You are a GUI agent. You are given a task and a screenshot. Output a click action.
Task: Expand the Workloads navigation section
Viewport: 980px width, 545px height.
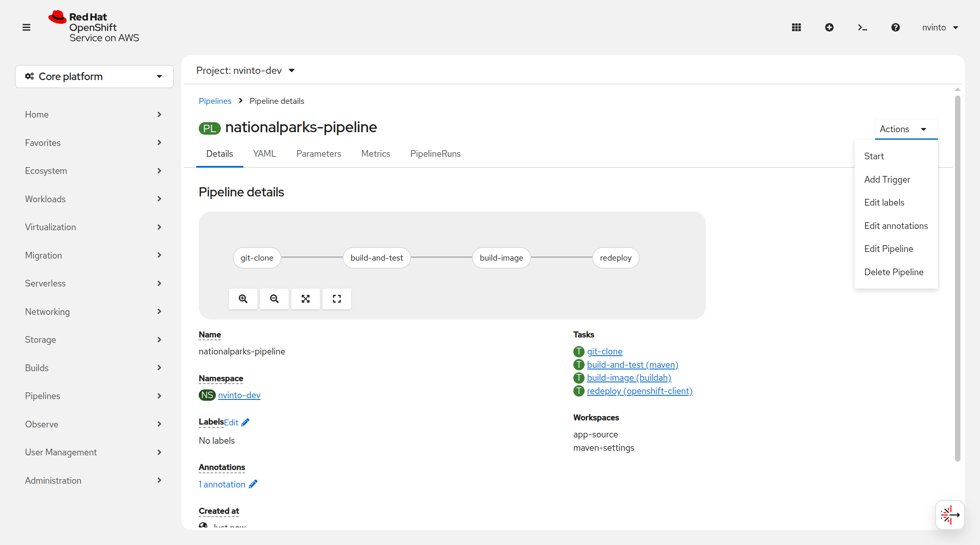click(x=94, y=199)
